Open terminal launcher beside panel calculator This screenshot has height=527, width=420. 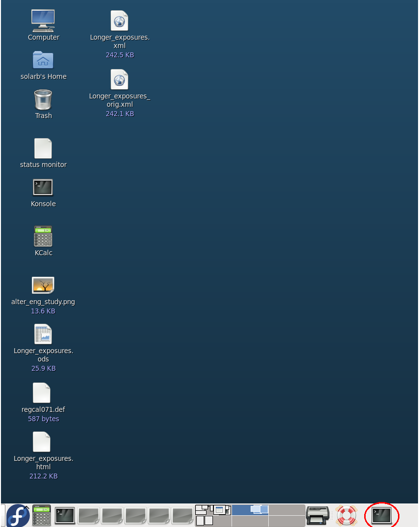tap(65, 516)
